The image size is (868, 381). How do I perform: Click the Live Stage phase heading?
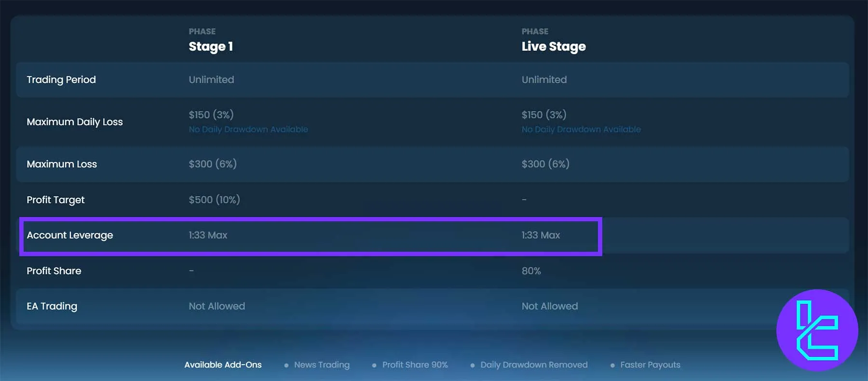pos(554,46)
